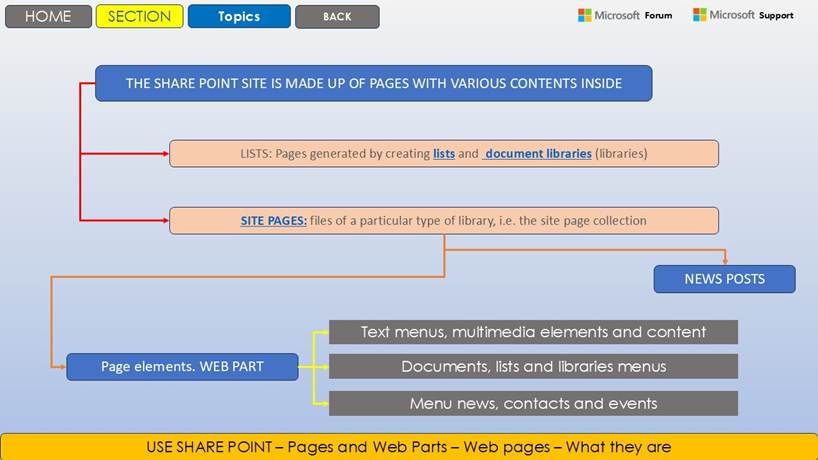The width and height of the screenshot is (818, 460).
Task: Follow the 'document libraries' hyperlink
Action: point(538,154)
